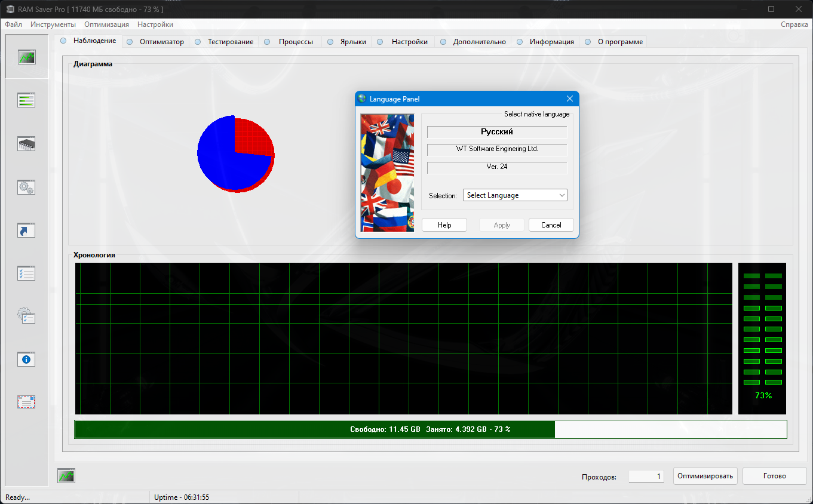Click the flags image in Language Panel
The image size is (813, 504).
(x=387, y=173)
